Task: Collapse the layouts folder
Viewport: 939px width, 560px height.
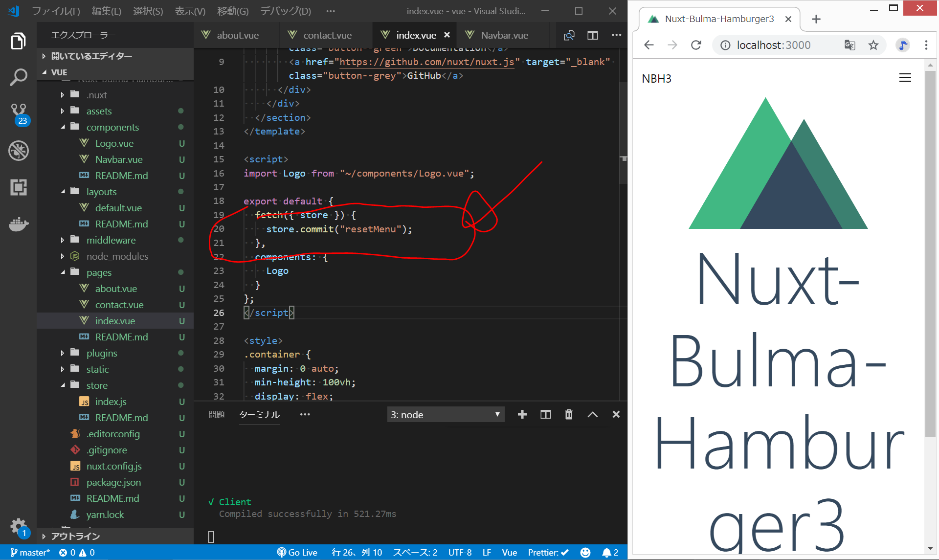Action: click(x=63, y=192)
